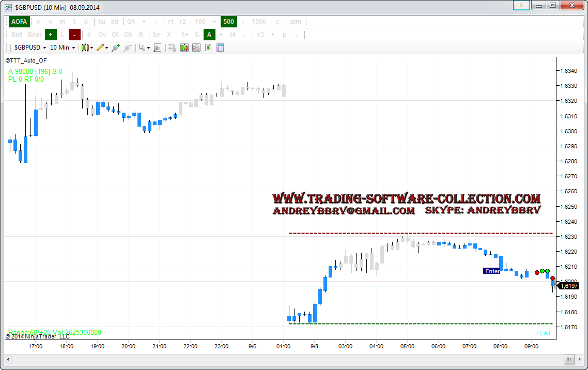The width and height of the screenshot is (588, 370).
Task: Open the strategies line chart icon
Action: [196, 48]
